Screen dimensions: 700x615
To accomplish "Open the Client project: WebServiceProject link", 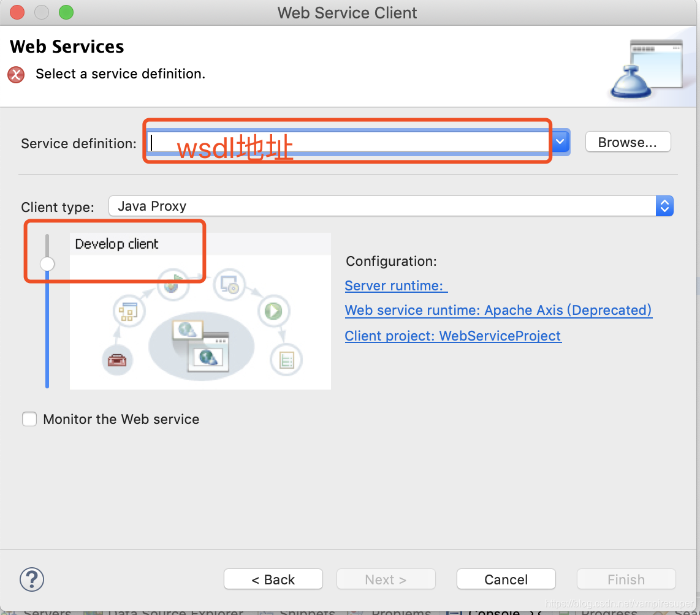I will 452,336.
